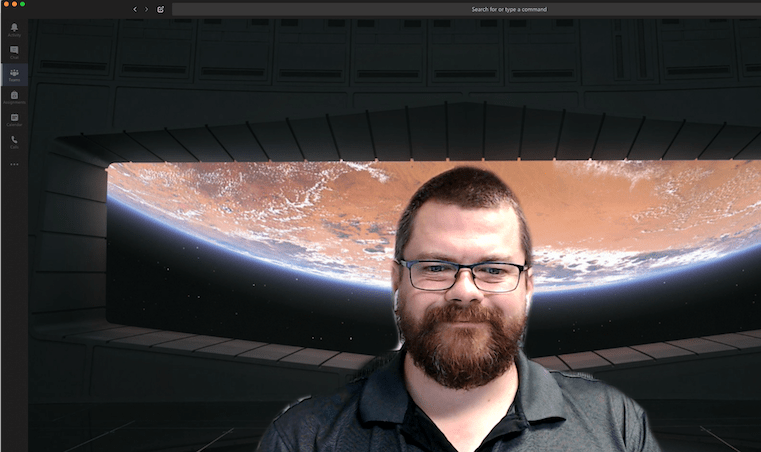
Task: Open the Activity feed in the Teams sidebar
Action: (14, 30)
